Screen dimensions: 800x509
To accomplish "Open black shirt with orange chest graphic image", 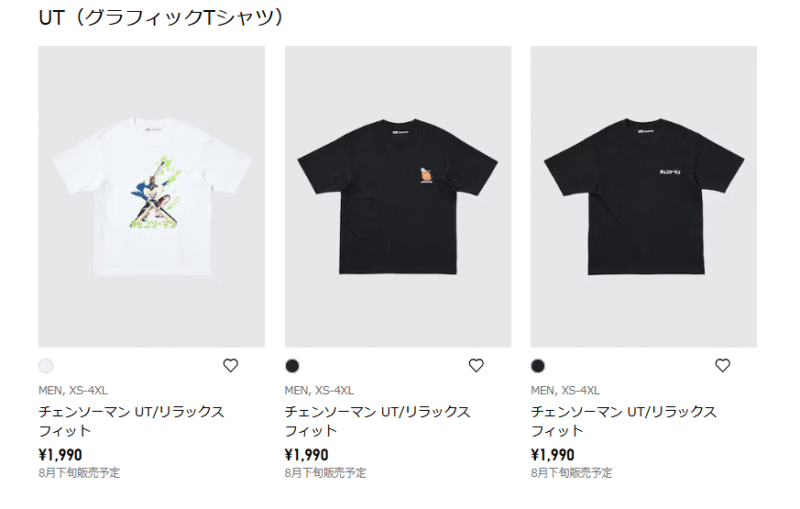I will (398, 197).
